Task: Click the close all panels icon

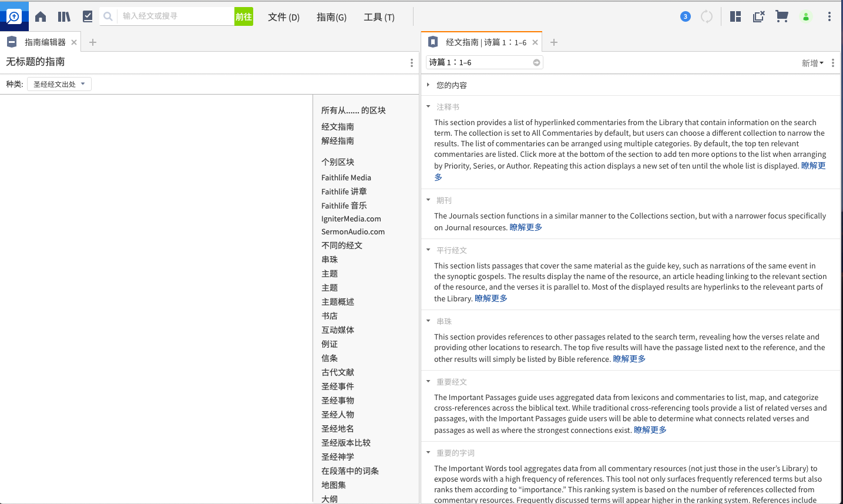Action: tap(758, 16)
